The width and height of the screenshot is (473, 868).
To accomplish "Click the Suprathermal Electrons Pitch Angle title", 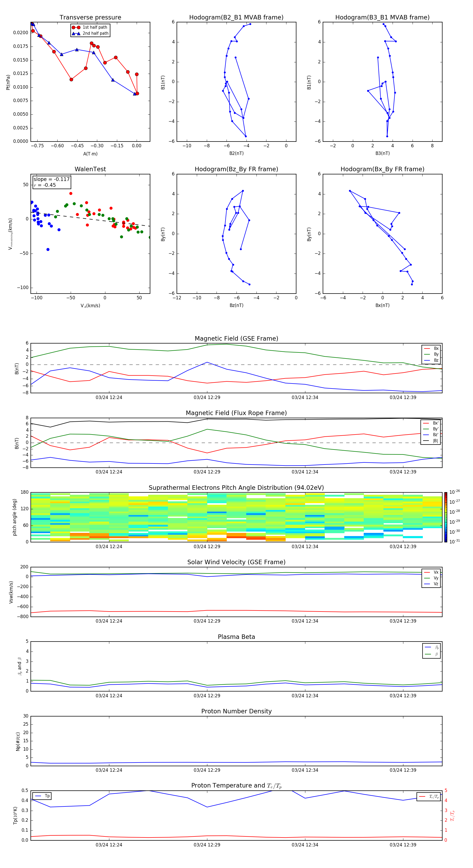I will coord(236,488).
